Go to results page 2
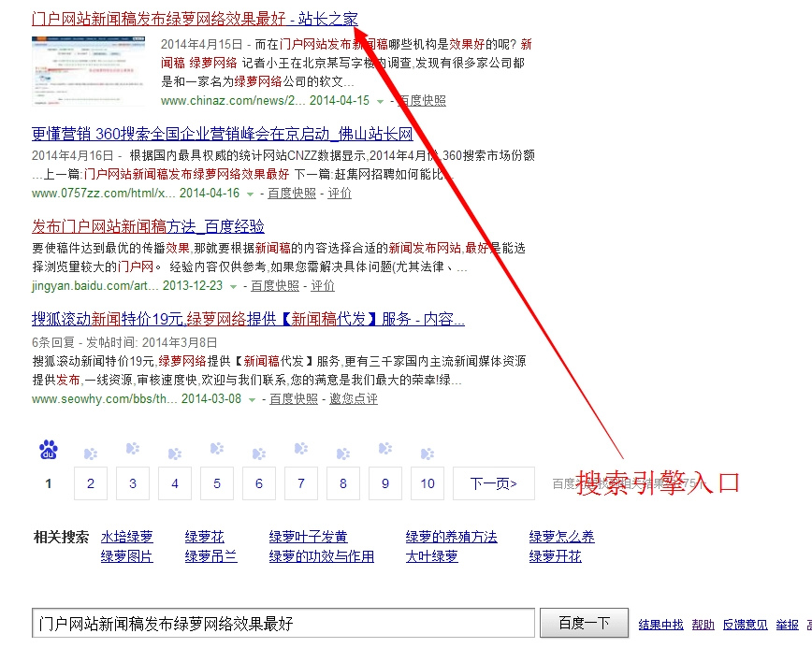The width and height of the screenshot is (812, 648). click(x=91, y=483)
